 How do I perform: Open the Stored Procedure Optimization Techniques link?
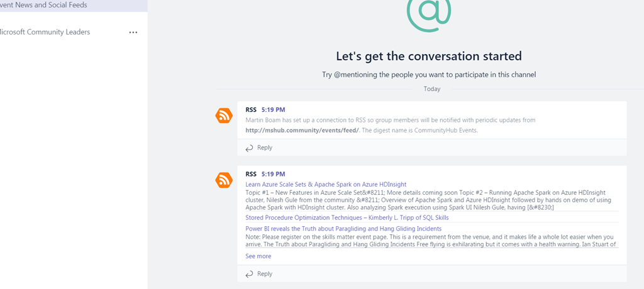(x=347, y=217)
